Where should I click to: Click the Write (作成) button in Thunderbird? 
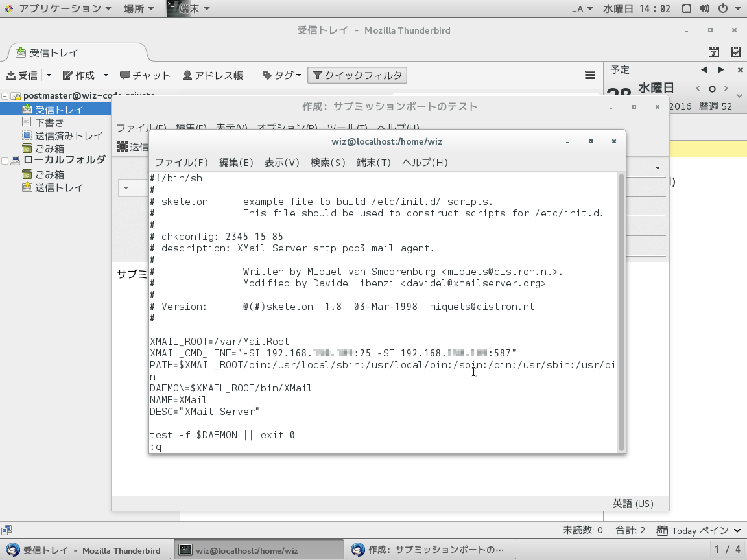click(78, 75)
